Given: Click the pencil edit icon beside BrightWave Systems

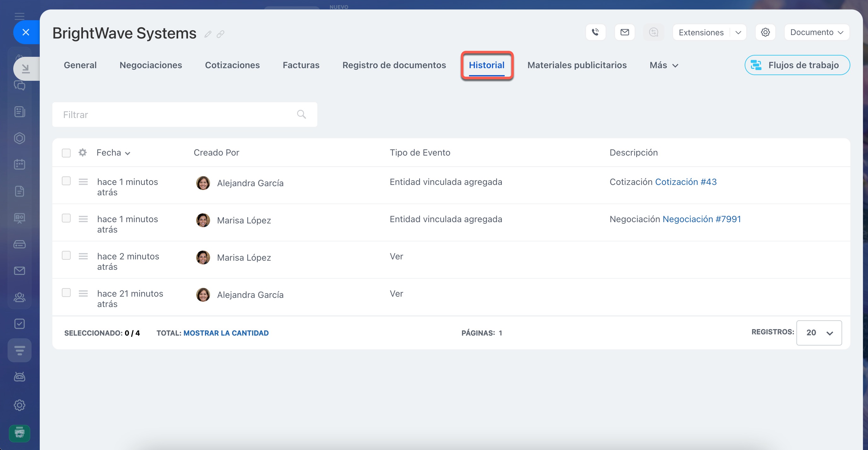Looking at the screenshot, I should click(x=208, y=34).
